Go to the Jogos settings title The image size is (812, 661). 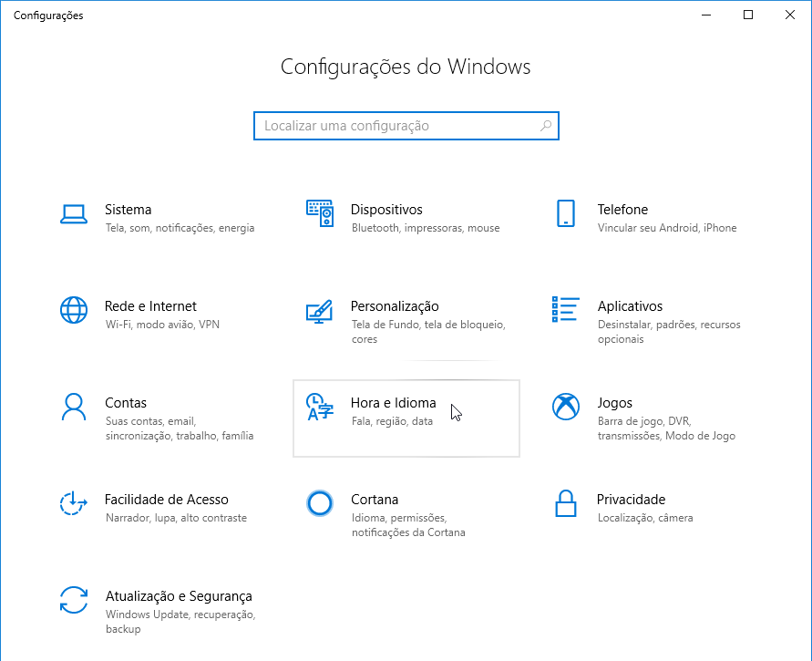(615, 403)
